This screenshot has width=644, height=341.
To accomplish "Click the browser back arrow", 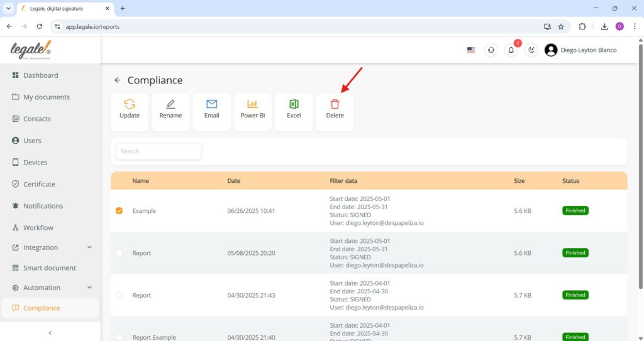I will (x=9, y=26).
